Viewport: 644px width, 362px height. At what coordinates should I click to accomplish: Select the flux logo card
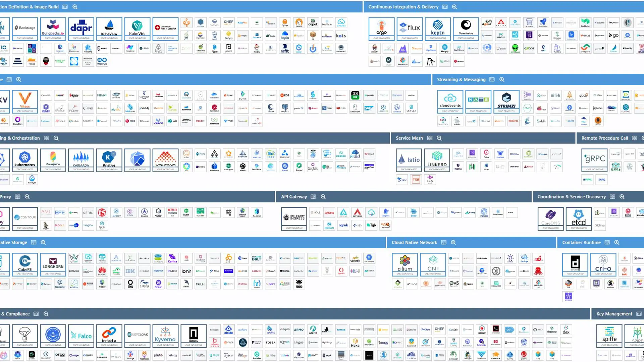pyautogui.click(x=410, y=29)
